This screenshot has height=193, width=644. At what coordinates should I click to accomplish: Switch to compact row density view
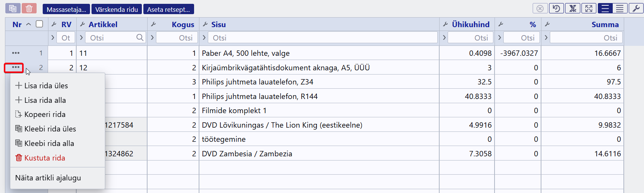(x=620, y=8)
